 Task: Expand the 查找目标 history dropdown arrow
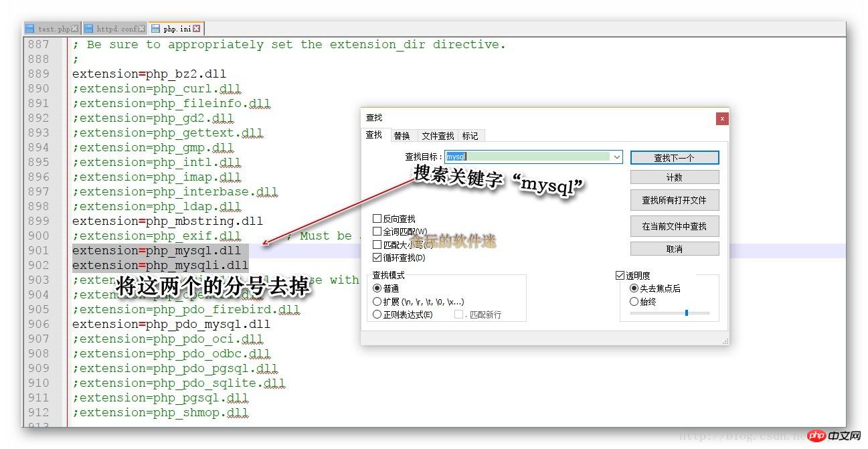[x=617, y=157]
